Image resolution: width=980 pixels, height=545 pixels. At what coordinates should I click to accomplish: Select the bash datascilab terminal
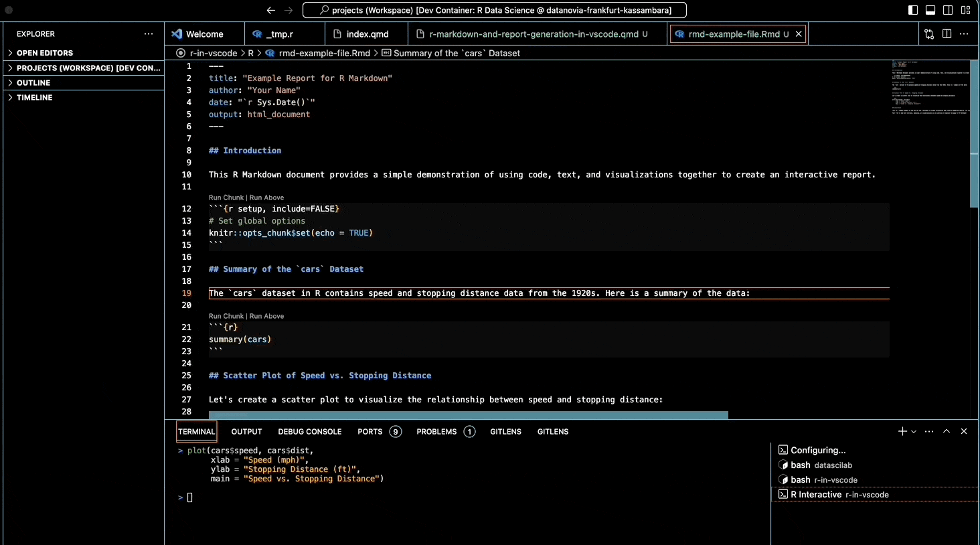[x=874, y=465]
